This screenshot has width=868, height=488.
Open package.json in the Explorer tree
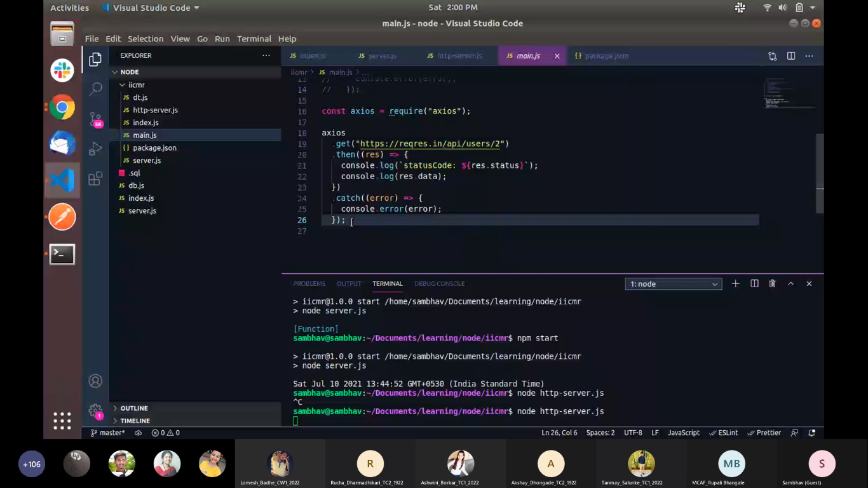pos(154,147)
